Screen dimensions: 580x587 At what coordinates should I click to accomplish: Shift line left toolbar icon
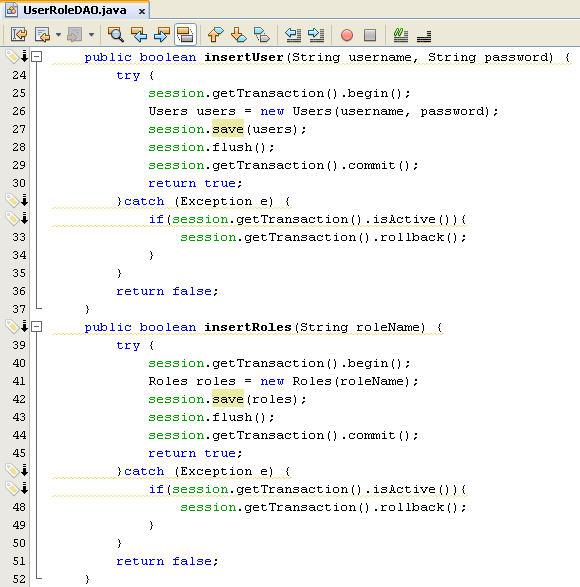coord(293,35)
